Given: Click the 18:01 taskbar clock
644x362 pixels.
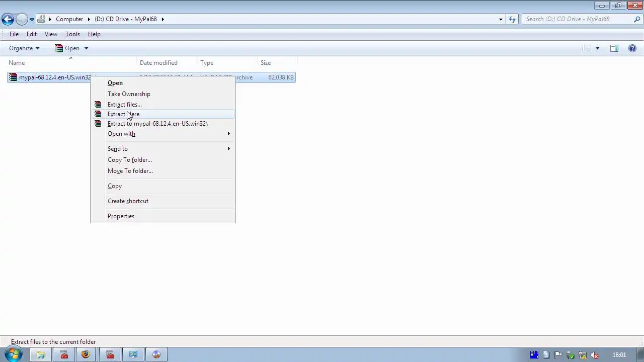Looking at the screenshot, I should [619, 355].
